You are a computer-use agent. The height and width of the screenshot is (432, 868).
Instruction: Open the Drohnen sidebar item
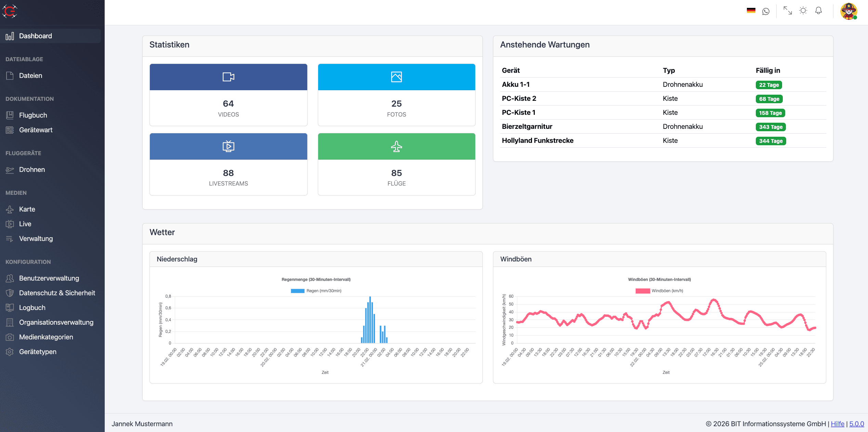(32, 170)
